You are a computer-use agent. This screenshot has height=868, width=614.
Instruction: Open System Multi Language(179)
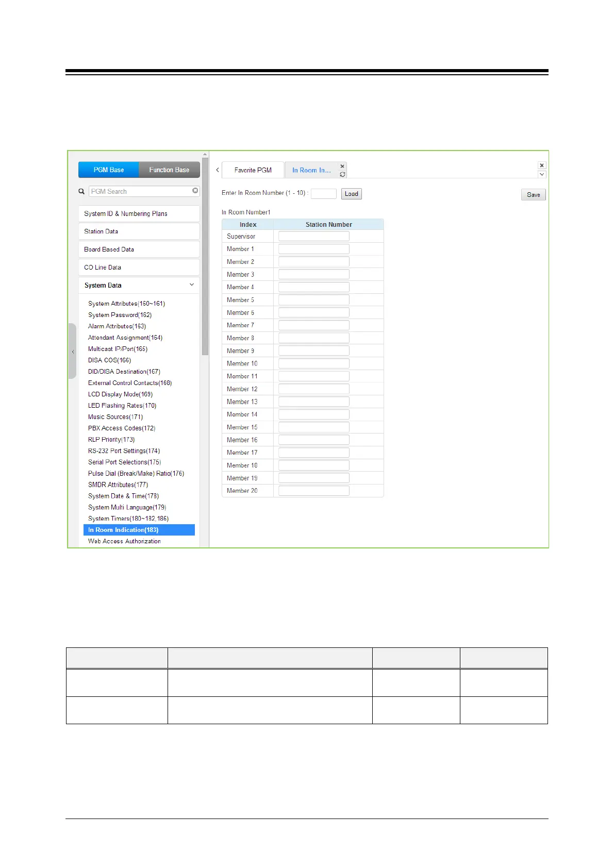127,508
